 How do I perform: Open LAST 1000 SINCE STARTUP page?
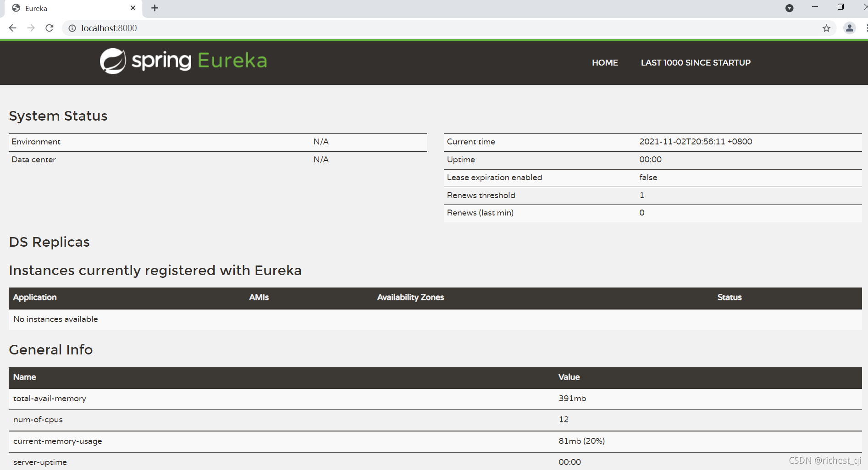696,62
